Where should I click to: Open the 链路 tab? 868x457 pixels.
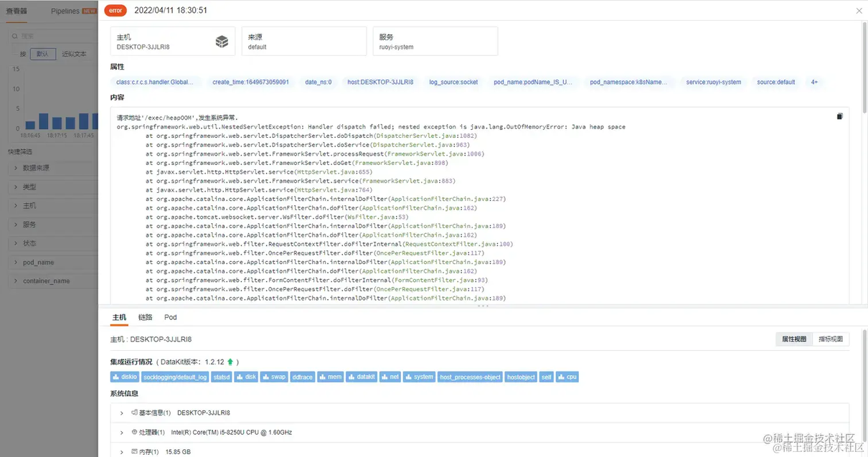[x=145, y=317]
